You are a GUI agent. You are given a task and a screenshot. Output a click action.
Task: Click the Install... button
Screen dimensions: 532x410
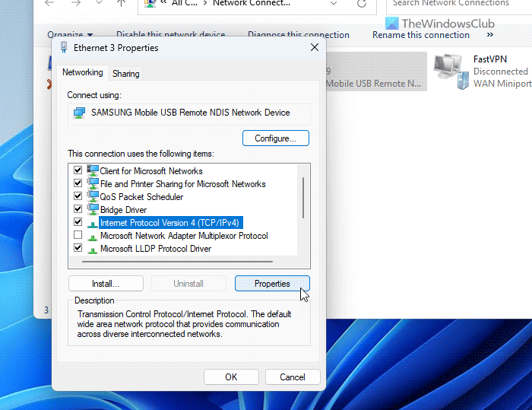point(106,283)
